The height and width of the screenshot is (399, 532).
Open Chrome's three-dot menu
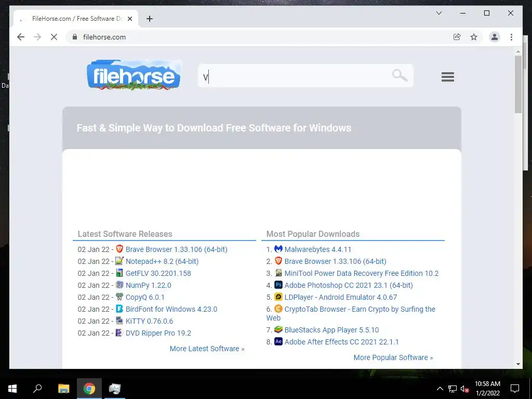point(511,37)
